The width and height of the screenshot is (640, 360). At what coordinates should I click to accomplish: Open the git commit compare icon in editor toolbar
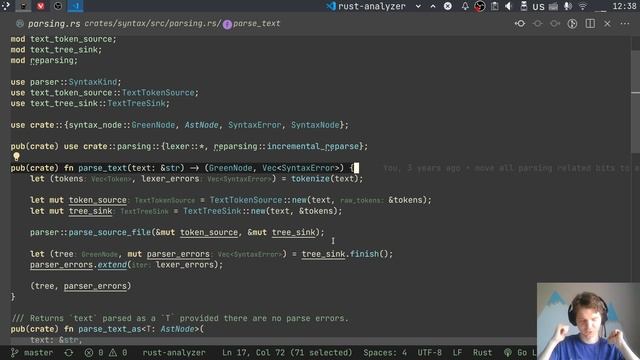tap(520, 24)
